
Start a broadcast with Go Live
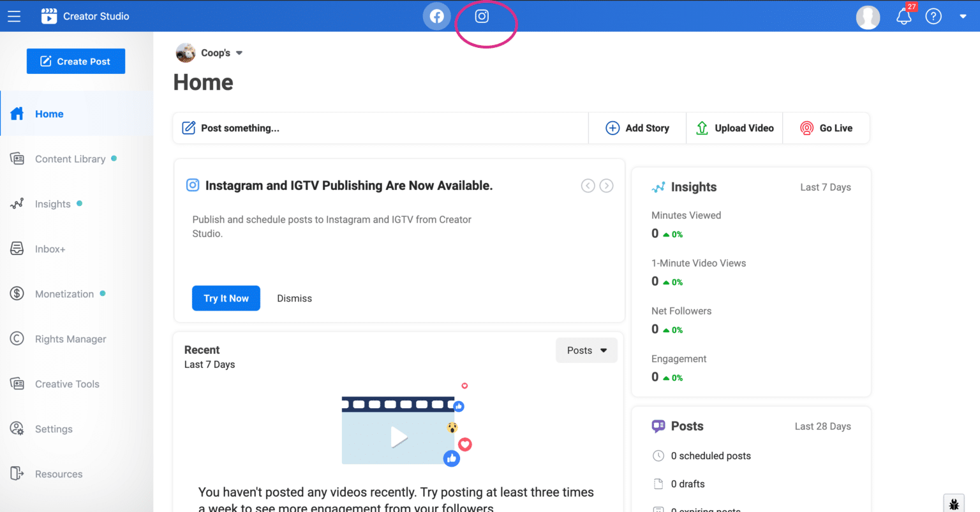(x=826, y=128)
